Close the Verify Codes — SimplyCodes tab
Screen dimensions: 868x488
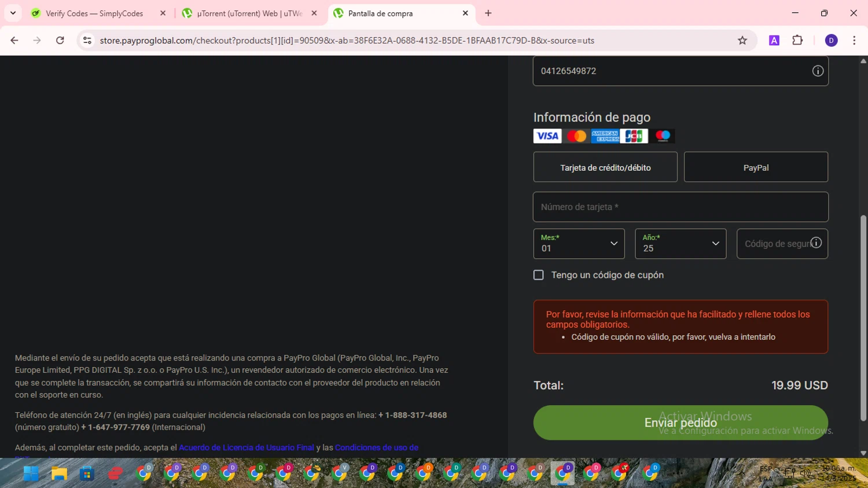tap(163, 13)
